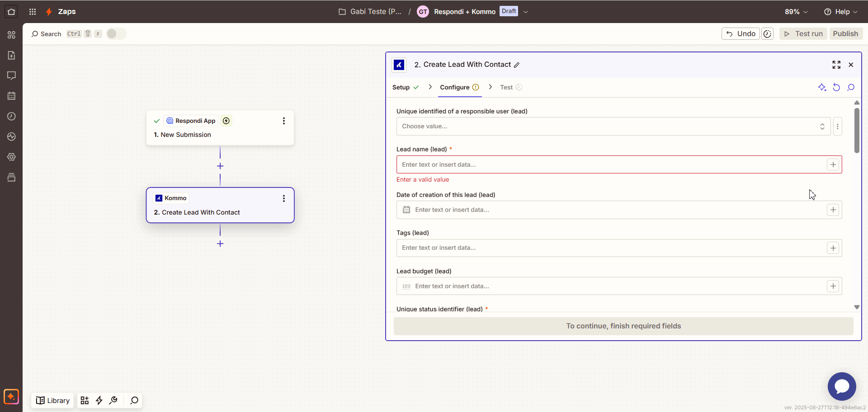Rename step with pencil icon
Image resolution: width=868 pixels, height=412 pixels.
click(x=517, y=65)
